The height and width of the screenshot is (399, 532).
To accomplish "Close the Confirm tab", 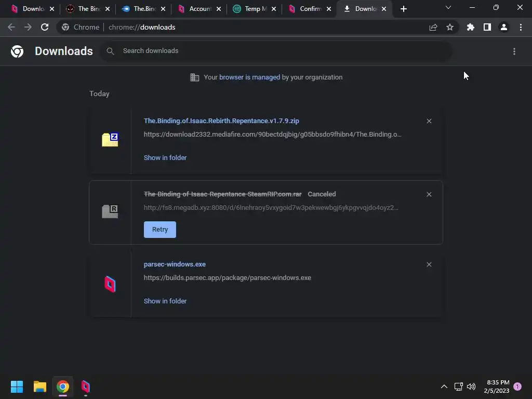I will [x=329, y=9].
